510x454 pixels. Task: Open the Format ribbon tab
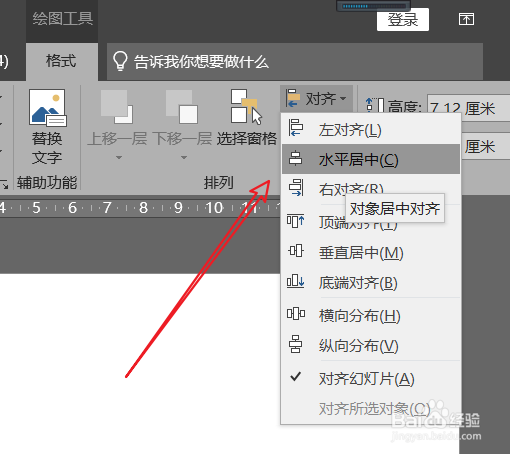[62, 61]
